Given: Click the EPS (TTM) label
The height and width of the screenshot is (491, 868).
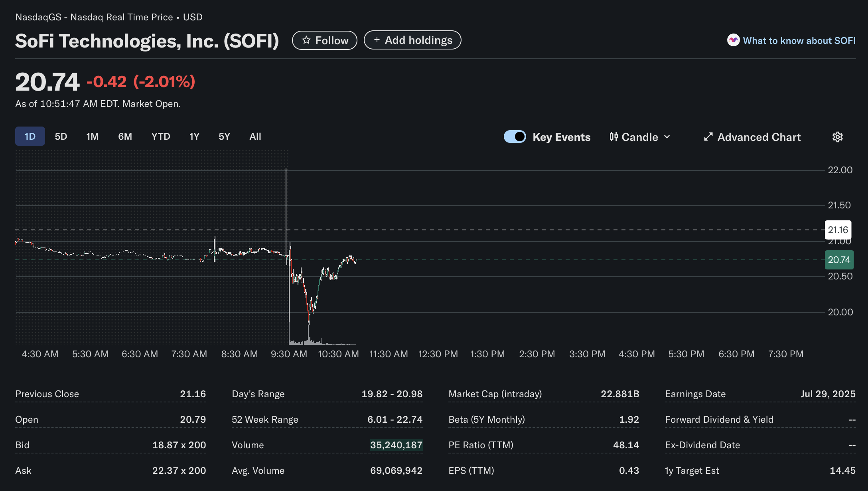Looking at the screenshot, I should point(471,471).
